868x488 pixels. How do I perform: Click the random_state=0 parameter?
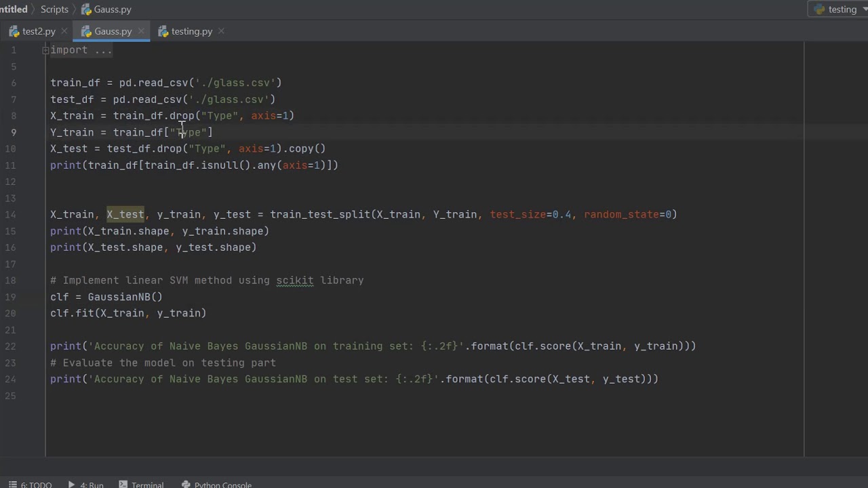[628, 214]
